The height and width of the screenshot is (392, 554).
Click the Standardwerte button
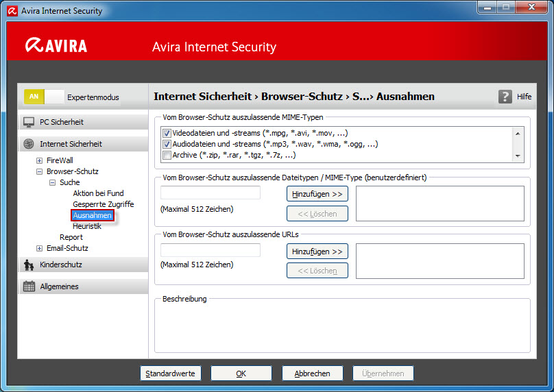click(170, 373)
